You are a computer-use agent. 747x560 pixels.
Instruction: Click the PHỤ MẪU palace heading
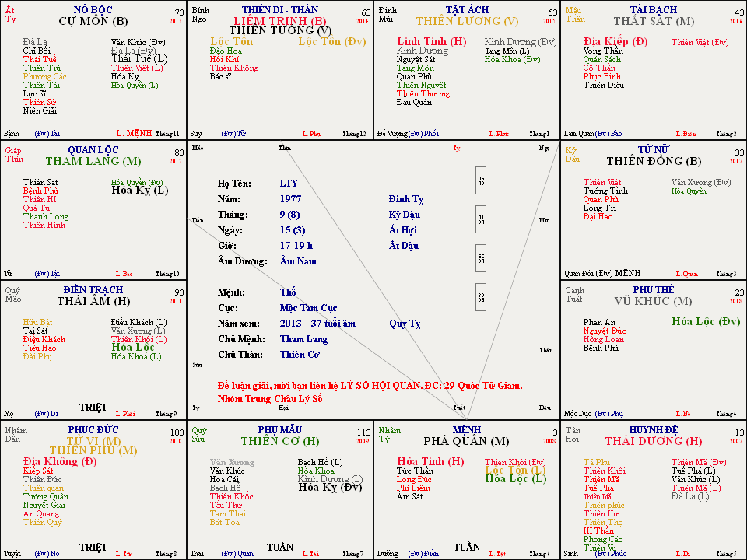pos(279,429)
